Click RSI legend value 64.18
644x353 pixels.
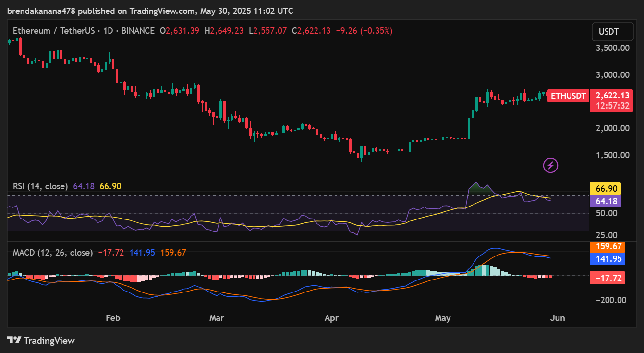pyautogui.click(x=84, y=186)
